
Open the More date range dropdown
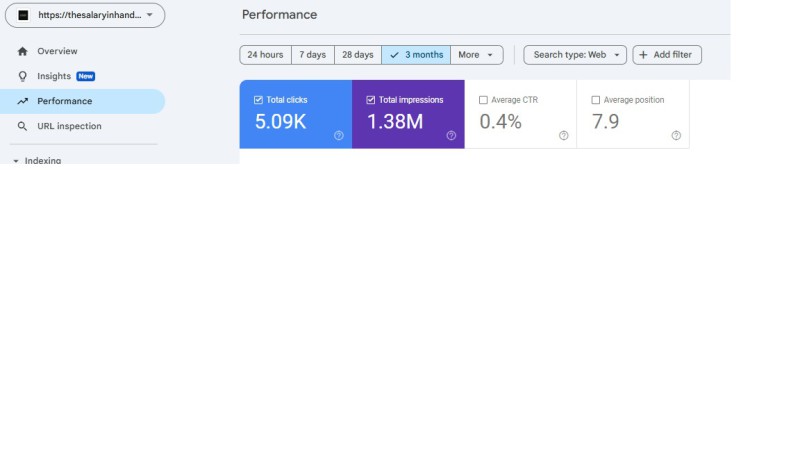tap(476, 55)
